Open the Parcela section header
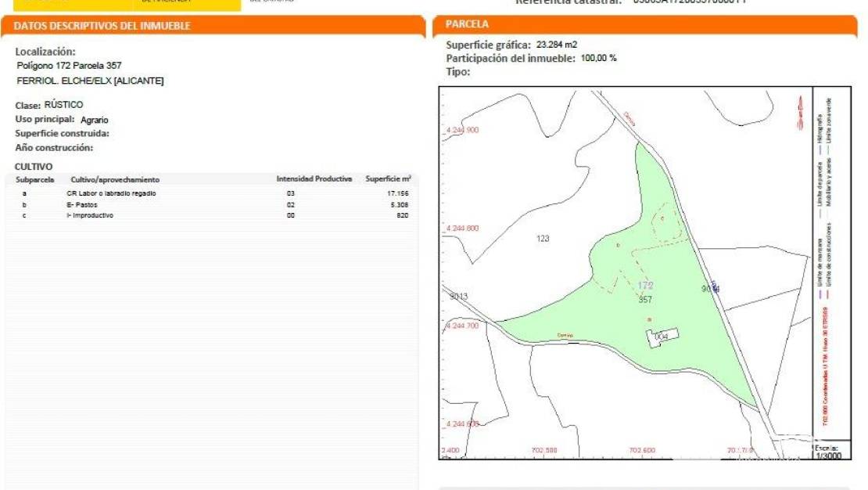This screenshot has height=490, width=868. 467,24
